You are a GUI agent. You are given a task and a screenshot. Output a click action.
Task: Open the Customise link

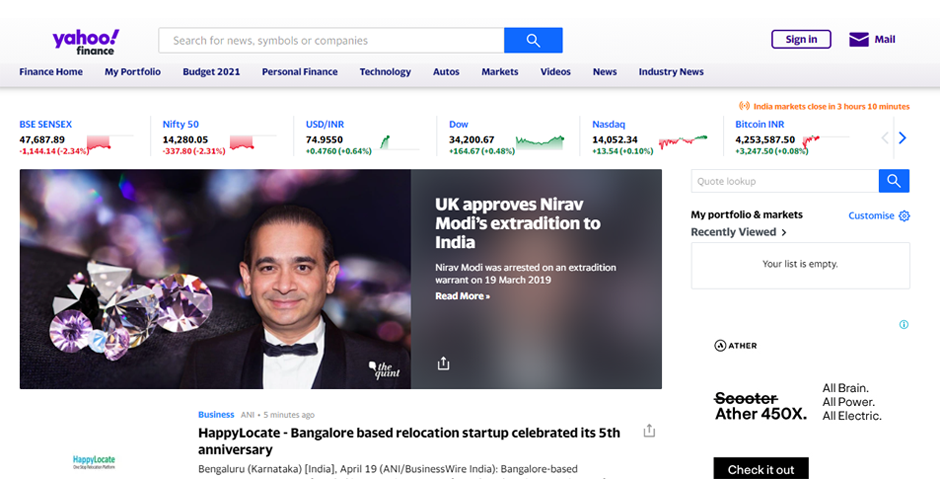871,216
